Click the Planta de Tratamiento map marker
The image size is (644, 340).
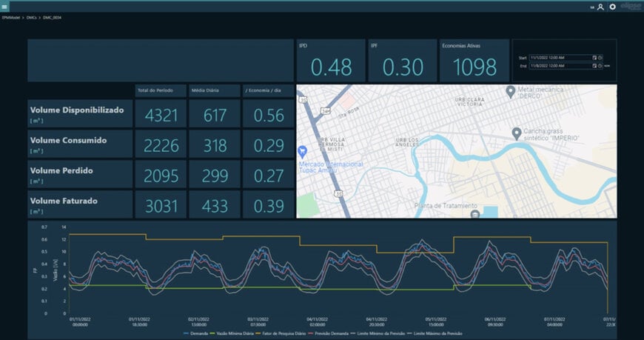475,214
